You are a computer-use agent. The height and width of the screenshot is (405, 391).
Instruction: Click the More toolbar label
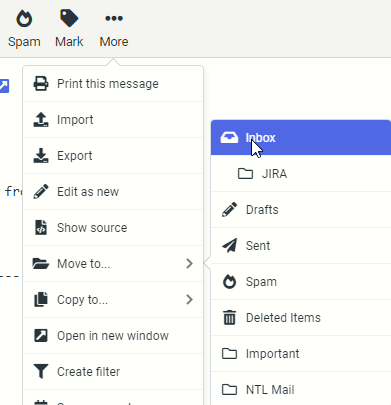click(x=114, y=42)
